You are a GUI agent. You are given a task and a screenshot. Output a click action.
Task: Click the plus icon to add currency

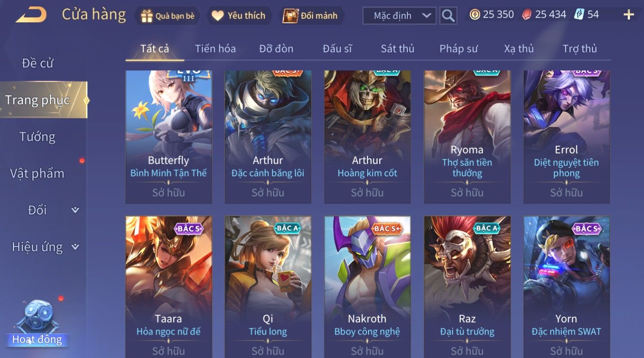point(629,15)
